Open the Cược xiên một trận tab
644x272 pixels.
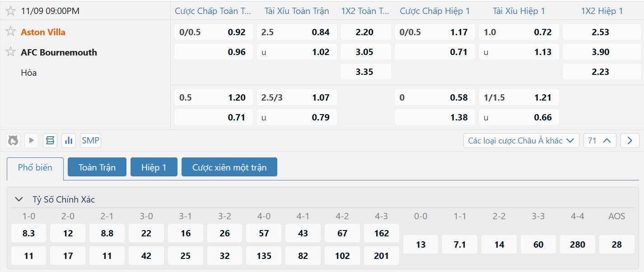[x=229, y=167]
